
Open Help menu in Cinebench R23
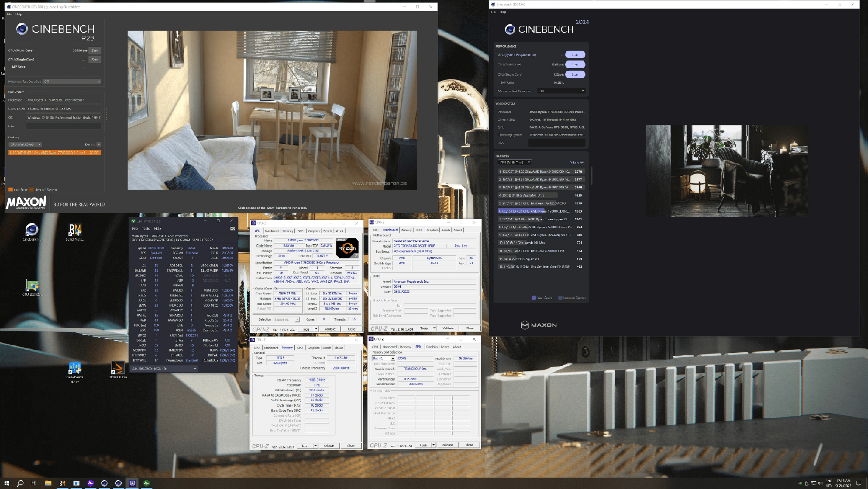coord(19,14)
